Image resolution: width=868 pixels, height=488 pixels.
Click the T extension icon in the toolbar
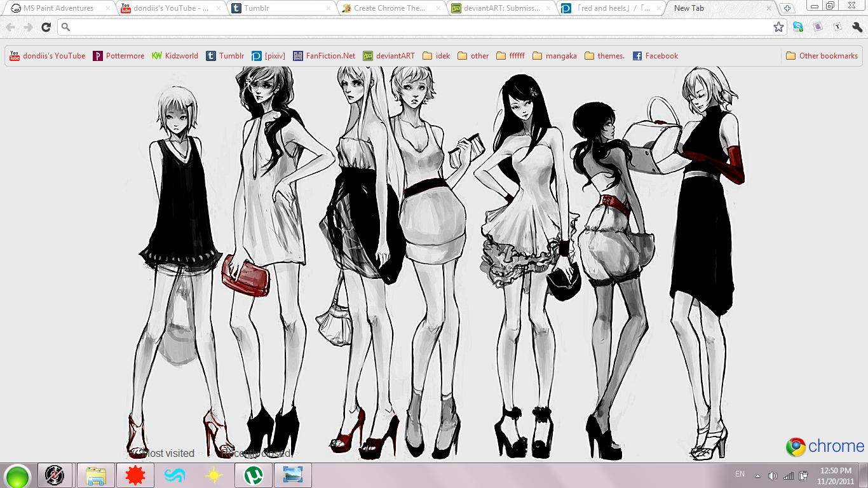[837, 27]
